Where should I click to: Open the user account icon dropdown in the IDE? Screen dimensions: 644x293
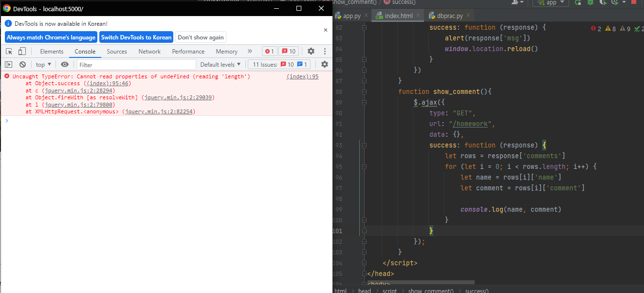(517, 2)
